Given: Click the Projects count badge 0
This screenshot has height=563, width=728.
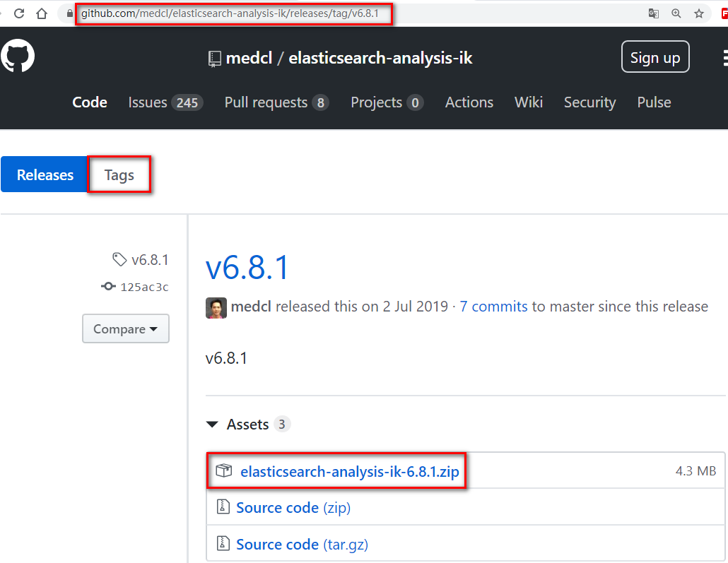Looking at the screenshot, I should (415, 102).
